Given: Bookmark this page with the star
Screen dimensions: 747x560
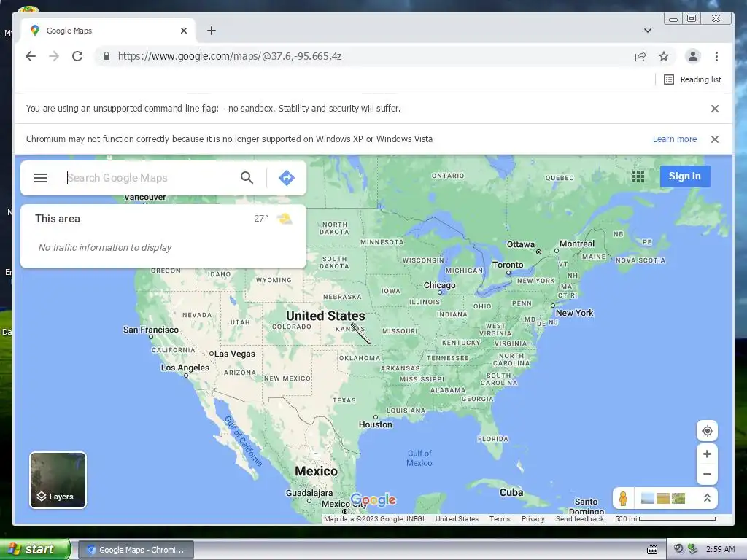Looking at the screenshot, I should coord(664,57).
